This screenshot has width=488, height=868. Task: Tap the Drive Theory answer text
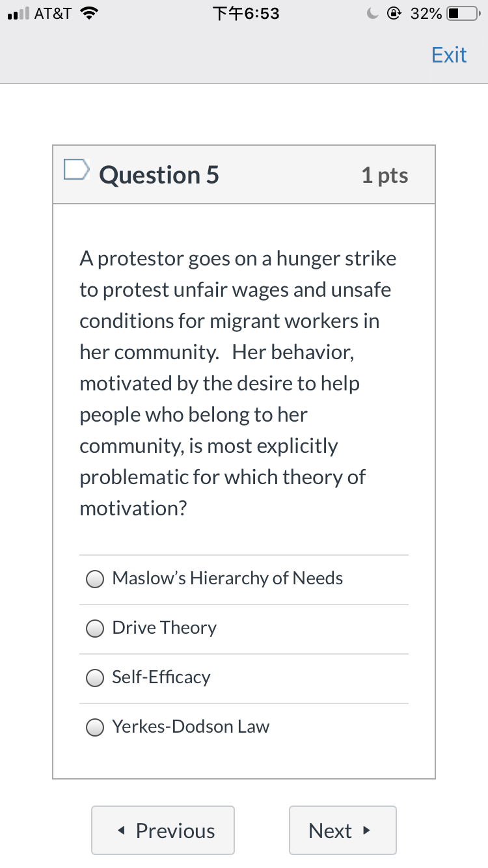165,628
